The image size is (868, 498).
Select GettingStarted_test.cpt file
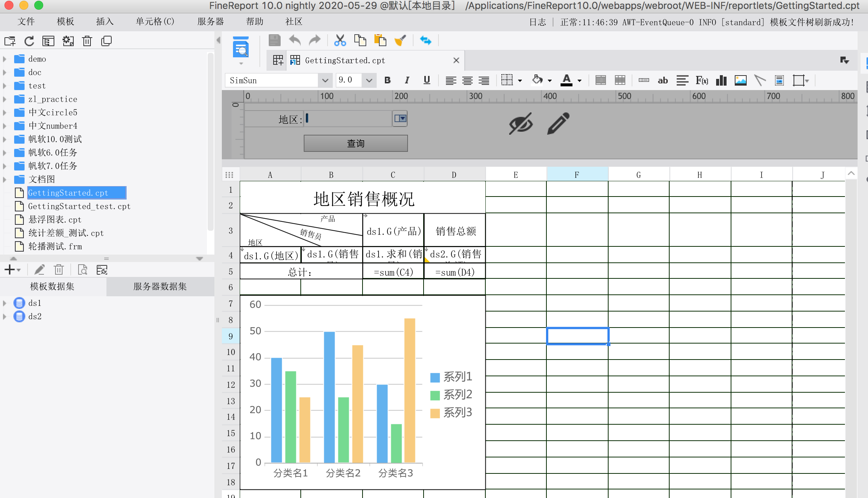pyautogui.click(x=79, y=206)
